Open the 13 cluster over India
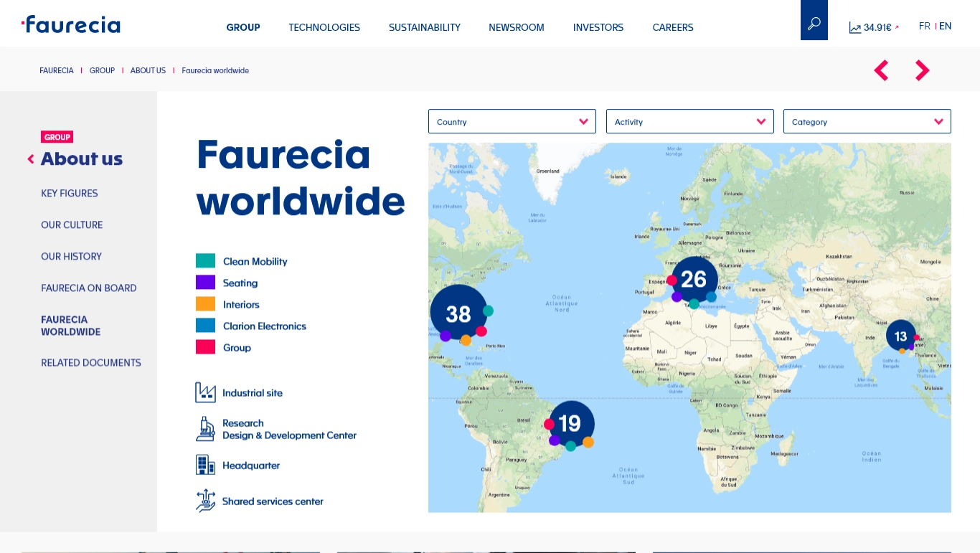The height and width of the screenshot is (553, 980). (x=900, y=336)
